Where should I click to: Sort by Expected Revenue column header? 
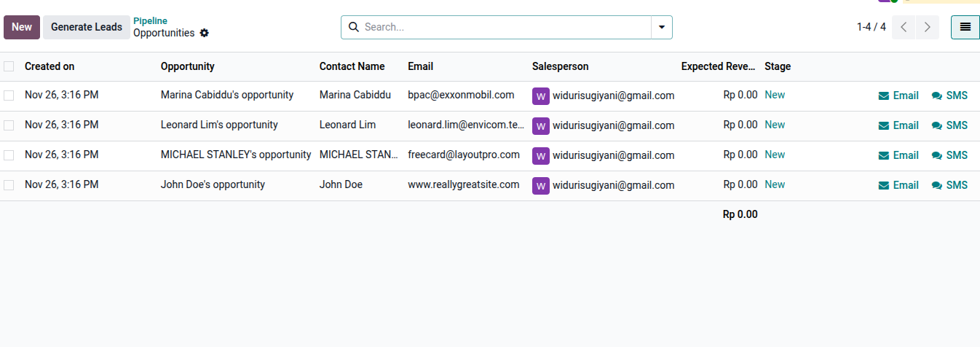coord(718,66)
